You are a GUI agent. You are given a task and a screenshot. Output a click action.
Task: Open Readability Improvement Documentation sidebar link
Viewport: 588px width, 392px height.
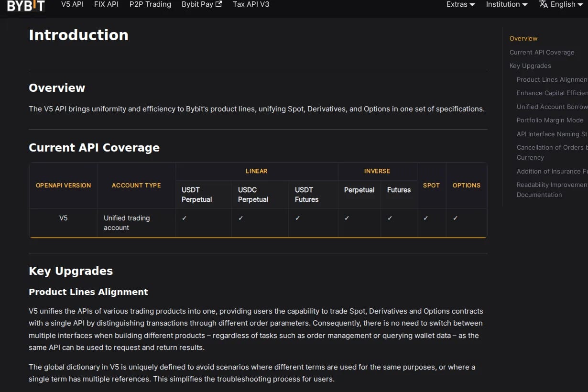[552, 190]
